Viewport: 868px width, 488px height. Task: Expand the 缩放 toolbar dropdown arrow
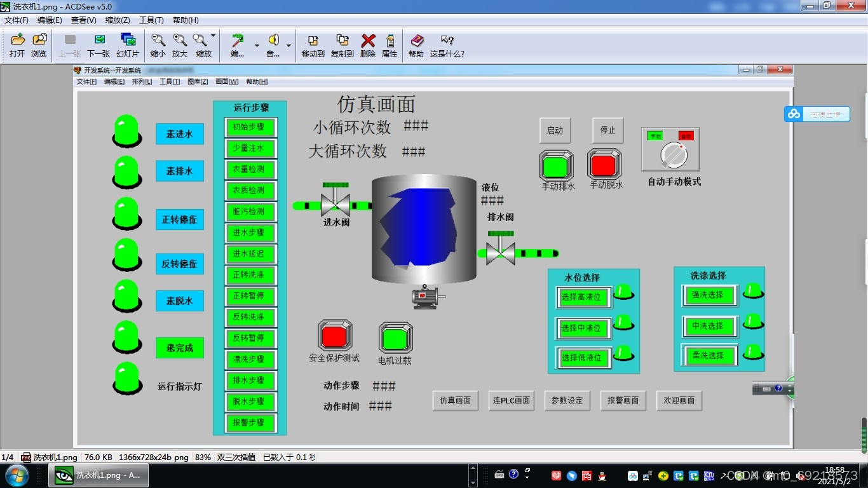pos(213,36)
